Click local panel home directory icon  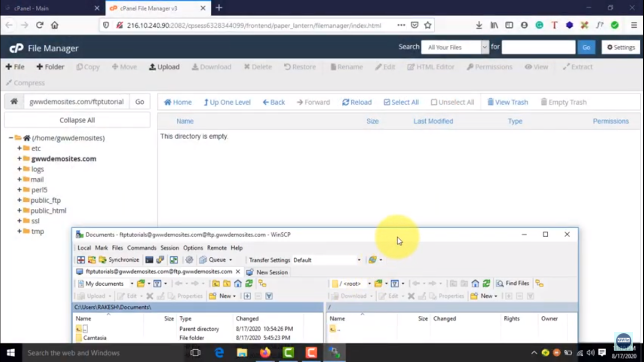pos(238,284)
